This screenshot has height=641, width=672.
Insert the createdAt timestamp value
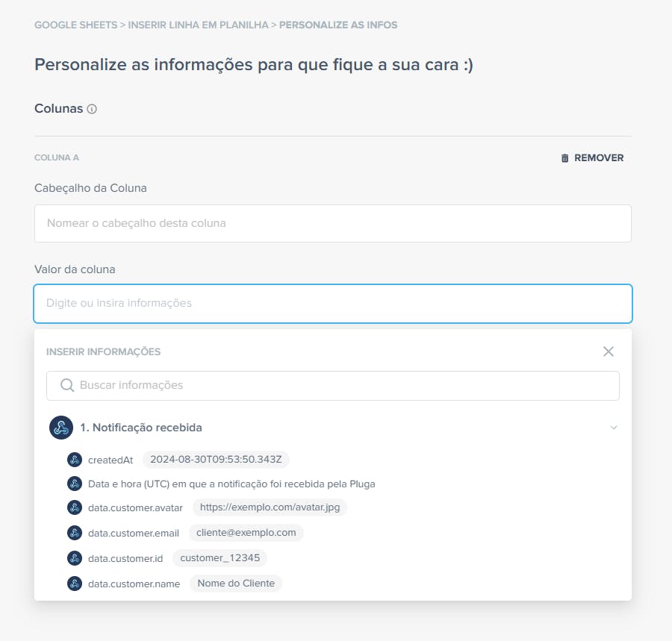coord(216,460)
